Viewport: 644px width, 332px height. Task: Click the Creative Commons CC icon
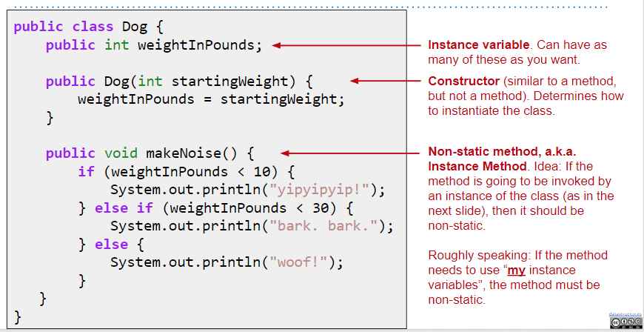tap(614, 322)
